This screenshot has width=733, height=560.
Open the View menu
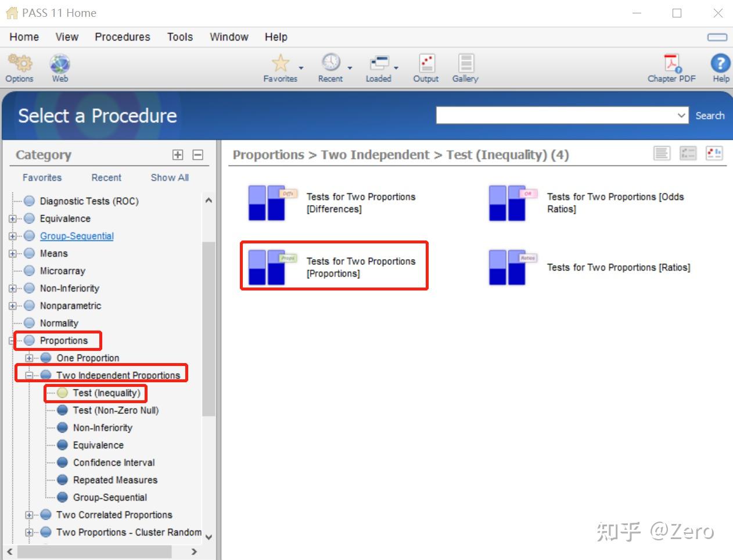click(67, 37)
